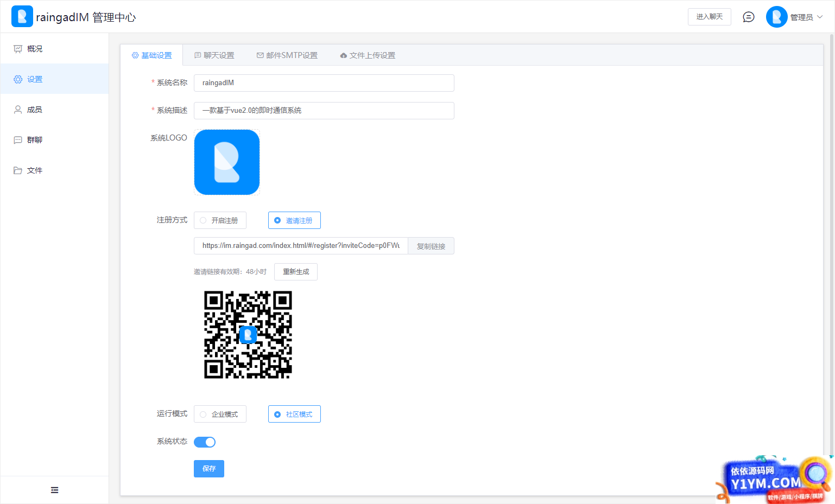
Task: Click inside the 系统名称 input field
Action: [x=324, y=83]
